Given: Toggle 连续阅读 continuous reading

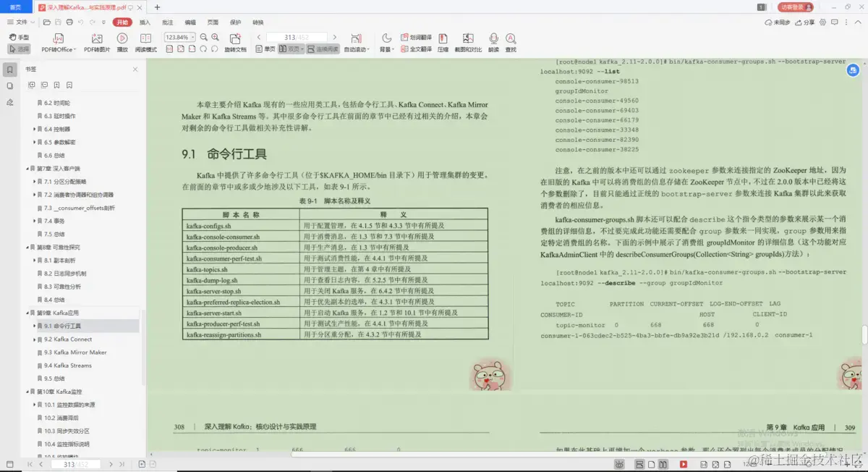Looking at the screenshot, I should coord(323,49).
